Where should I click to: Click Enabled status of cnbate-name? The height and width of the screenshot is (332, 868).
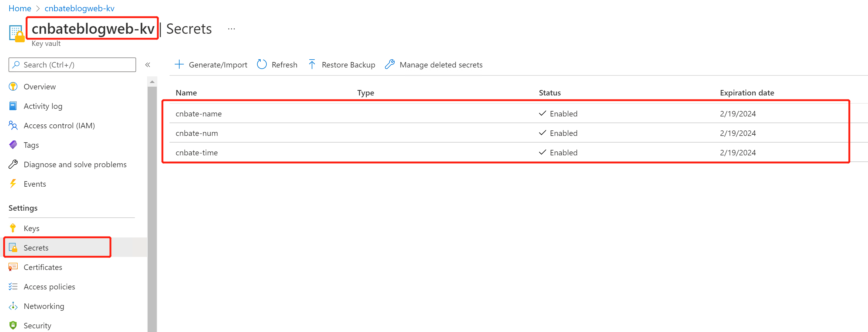(x=558, y=114)
